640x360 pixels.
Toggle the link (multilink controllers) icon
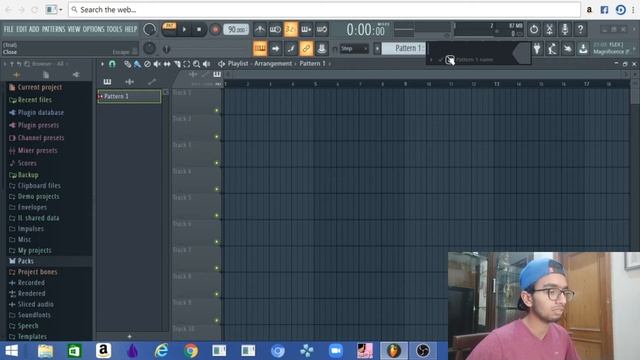(306, 49)
